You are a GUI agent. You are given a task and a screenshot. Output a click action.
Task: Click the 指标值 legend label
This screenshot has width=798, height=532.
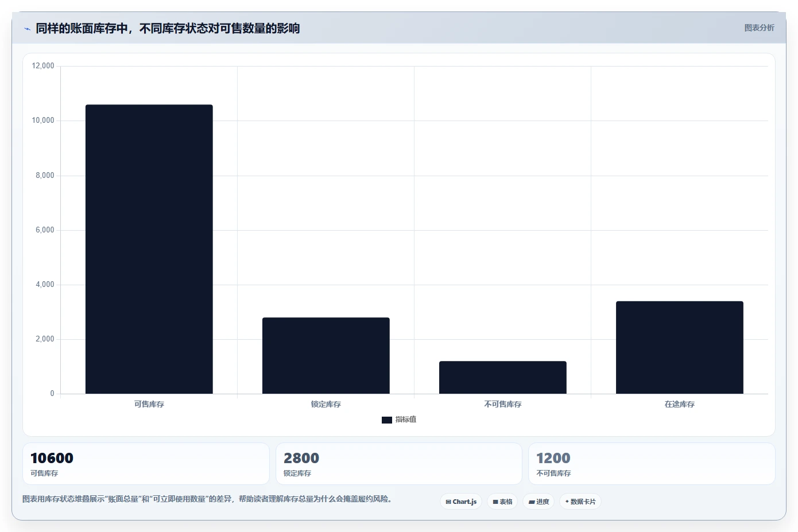(406, 420)
